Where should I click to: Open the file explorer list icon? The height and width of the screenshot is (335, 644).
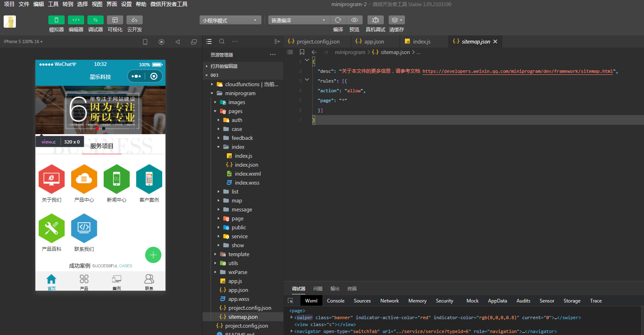(x=209, y=41)
